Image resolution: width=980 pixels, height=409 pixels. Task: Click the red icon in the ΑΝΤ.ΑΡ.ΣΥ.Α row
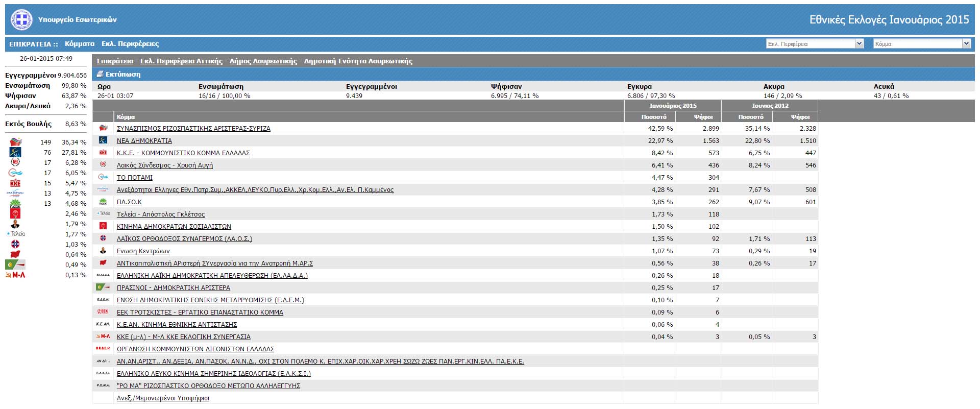[103, 263]
